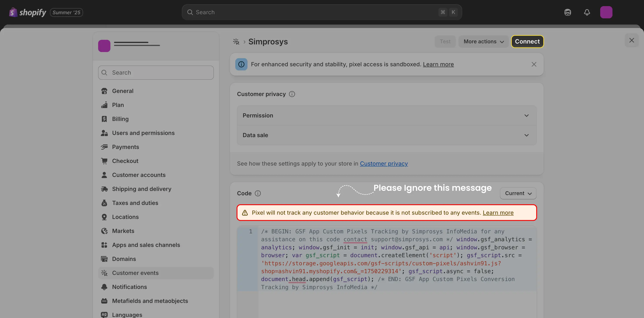Open Languages settings
Image resolution: width=644 pixels, height=318 pixels.
(156, 314)
